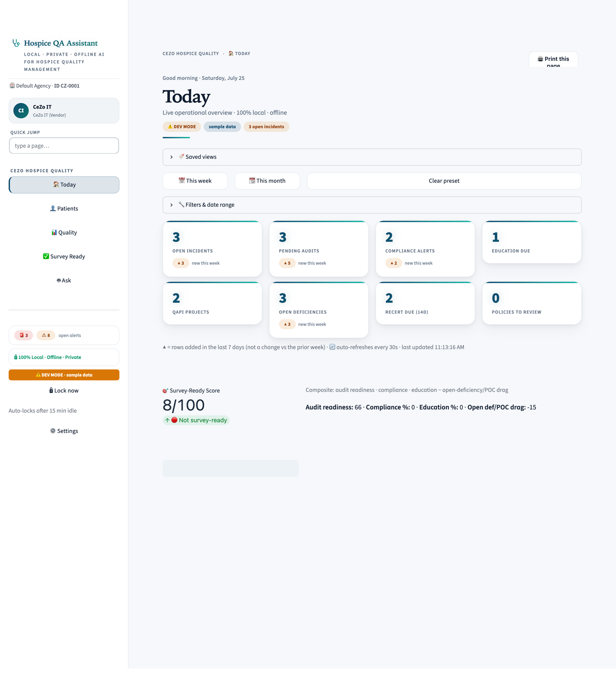Viewport: 616px width, 679px height.
Task: Click the DEV MODE header pill
Action: pos(182,127)
